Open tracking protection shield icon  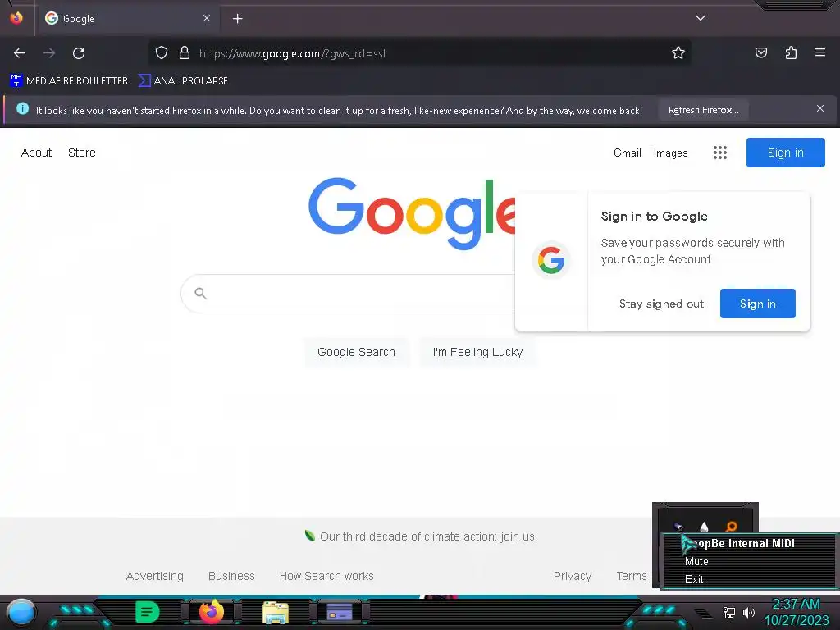pyautogui.click(x=162, y=53)
